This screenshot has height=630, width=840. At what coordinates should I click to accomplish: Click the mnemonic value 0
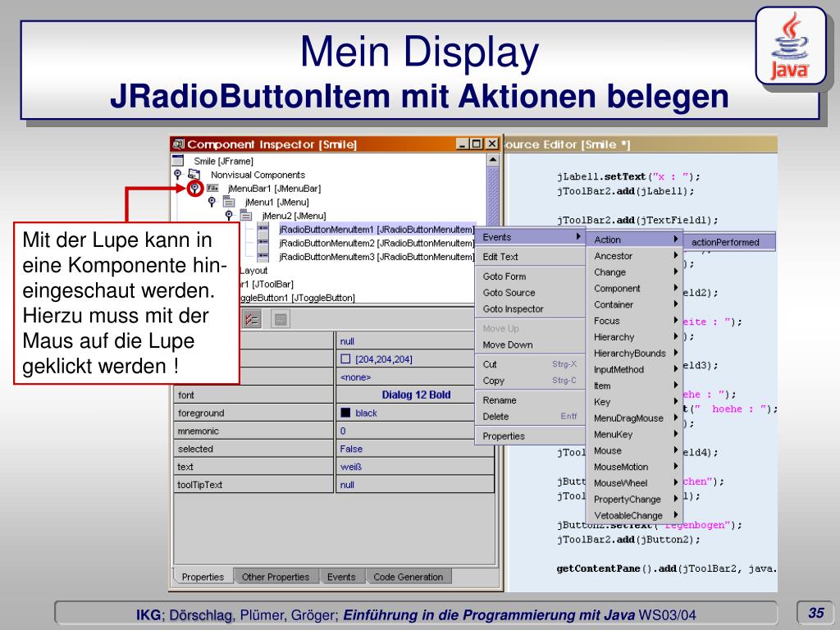click(416, 431)
